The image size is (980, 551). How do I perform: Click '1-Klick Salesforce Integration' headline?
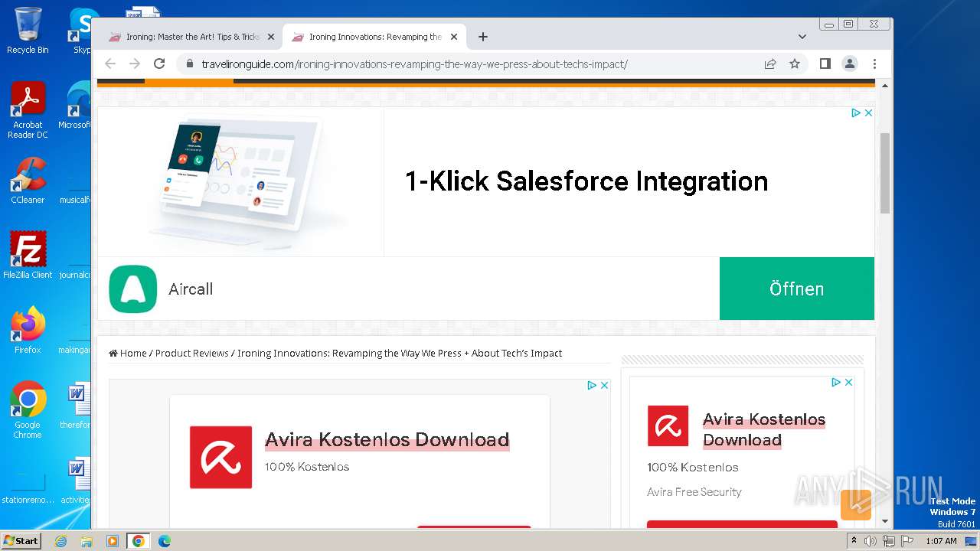[x=586, y=181]
